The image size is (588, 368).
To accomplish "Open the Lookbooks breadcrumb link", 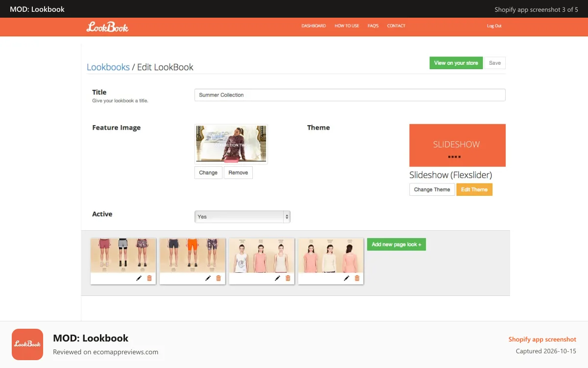I will (x=108, y=67).
